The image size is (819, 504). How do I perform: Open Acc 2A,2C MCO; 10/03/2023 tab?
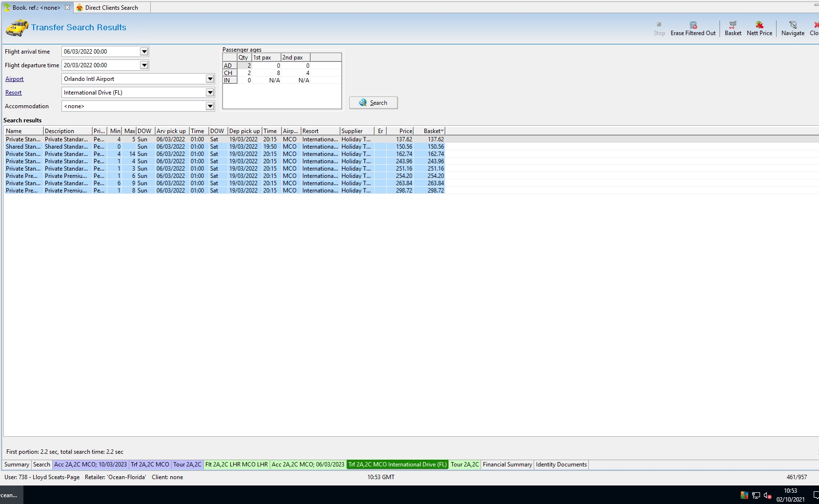[x=90, y=465]
